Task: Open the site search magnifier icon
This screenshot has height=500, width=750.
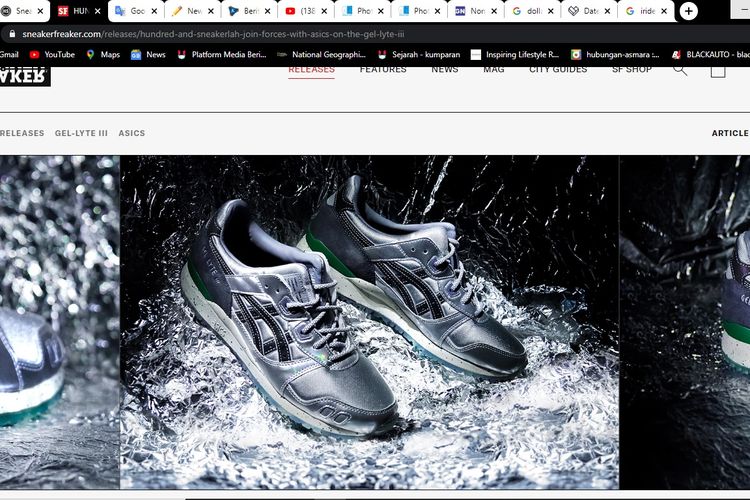Action: [680, 70]
